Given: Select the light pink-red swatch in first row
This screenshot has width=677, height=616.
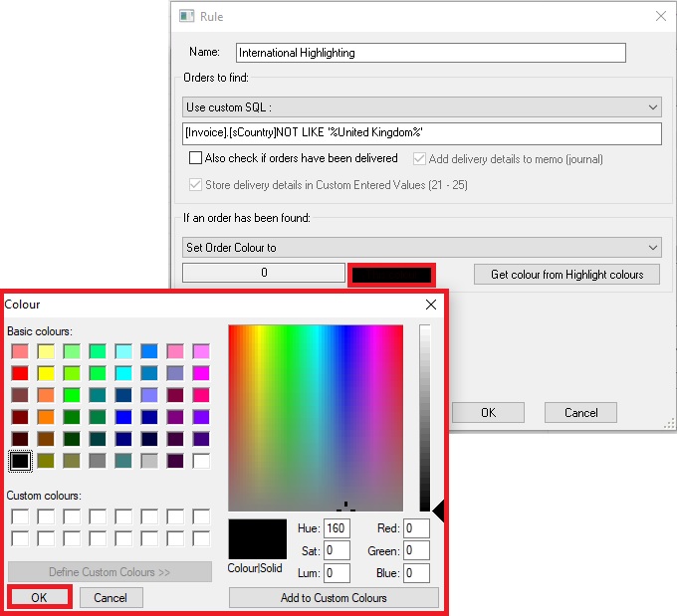Looking at the screenshot, I should point(20,351).
